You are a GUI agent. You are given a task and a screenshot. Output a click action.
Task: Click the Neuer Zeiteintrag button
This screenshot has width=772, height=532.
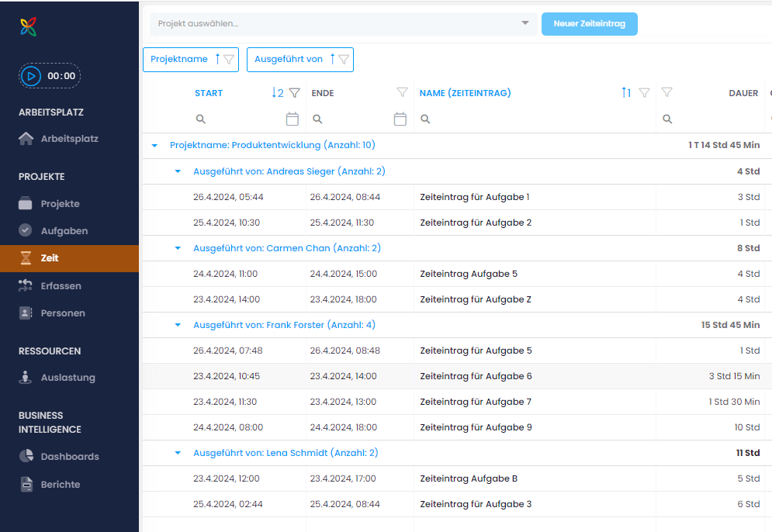tap(589, 24)
